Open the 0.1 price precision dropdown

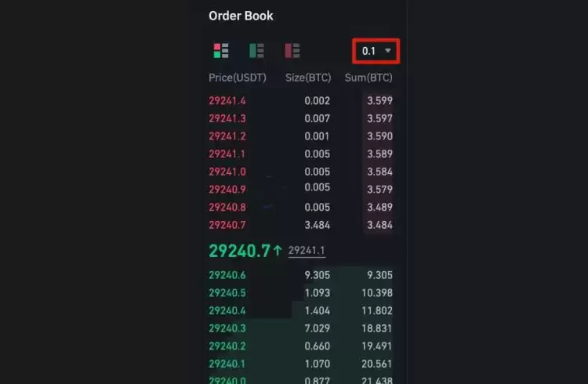coord(376,52)
